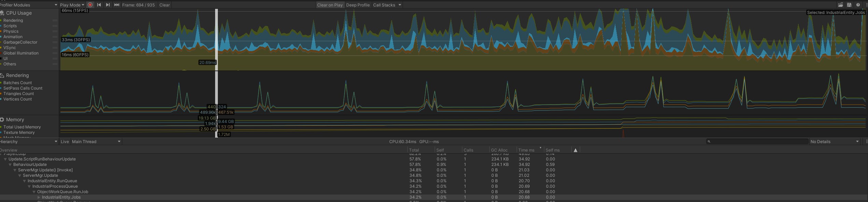Viewport: 868px width, 202px height.
Task: Open the profiler help icon
Action: (858, 5)
